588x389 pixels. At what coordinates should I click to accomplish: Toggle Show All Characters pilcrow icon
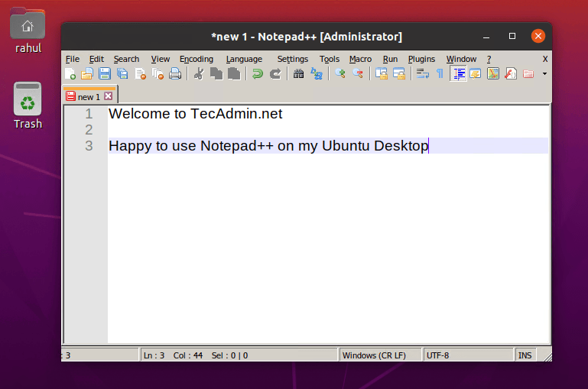click(x=440, y=74)
